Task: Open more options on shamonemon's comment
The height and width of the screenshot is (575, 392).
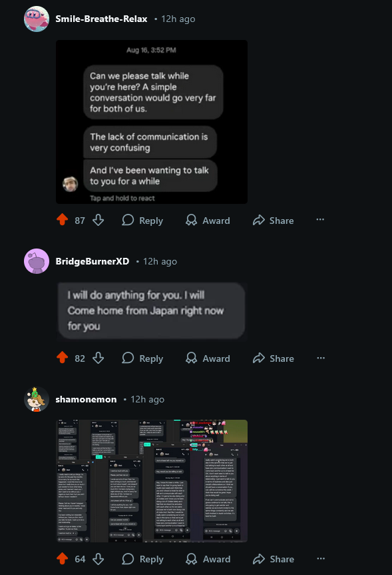Action: [x=321, y=558]
